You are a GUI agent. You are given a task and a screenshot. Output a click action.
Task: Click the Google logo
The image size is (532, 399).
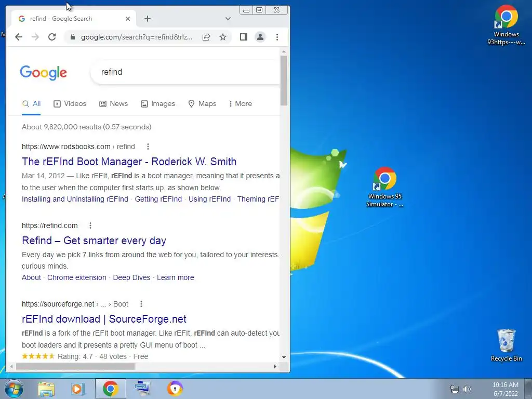(44, 73)
